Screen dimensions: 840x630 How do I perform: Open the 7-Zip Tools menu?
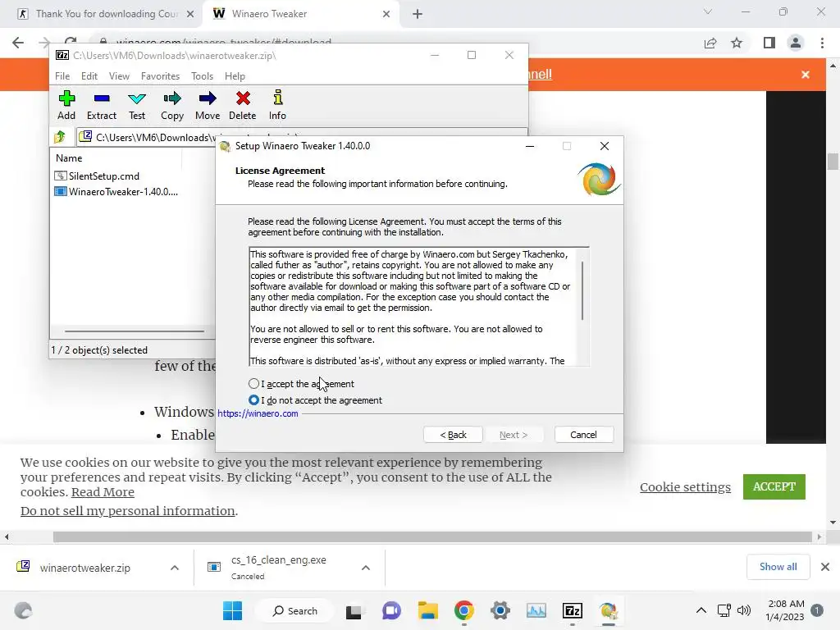202,76
